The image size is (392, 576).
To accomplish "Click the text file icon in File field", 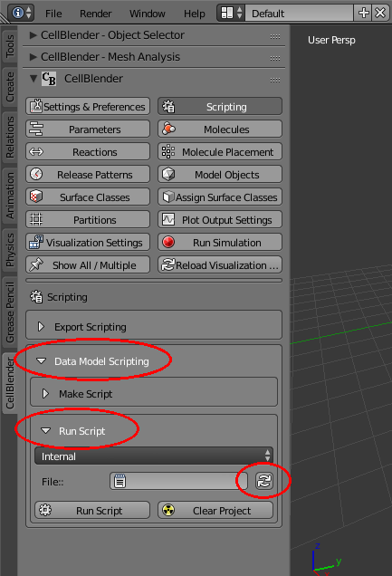I will (x=120, y=481).
